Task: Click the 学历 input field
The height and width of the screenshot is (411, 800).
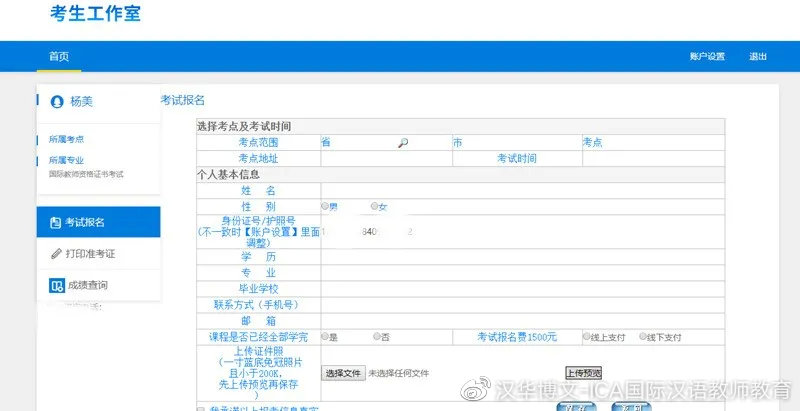Action: (522, 257)
